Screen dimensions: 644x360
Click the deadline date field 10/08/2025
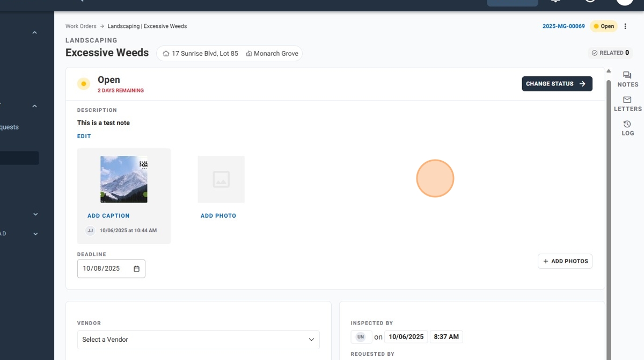(111, 269)
